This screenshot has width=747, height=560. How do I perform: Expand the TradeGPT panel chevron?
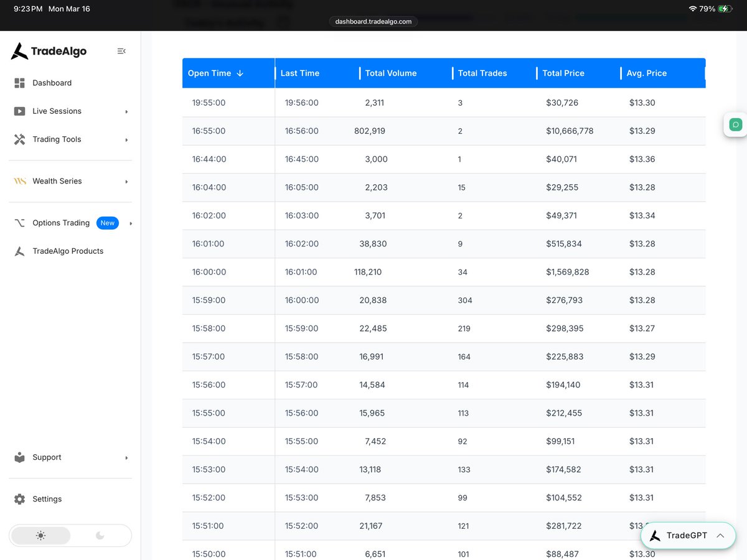(720, 536)
